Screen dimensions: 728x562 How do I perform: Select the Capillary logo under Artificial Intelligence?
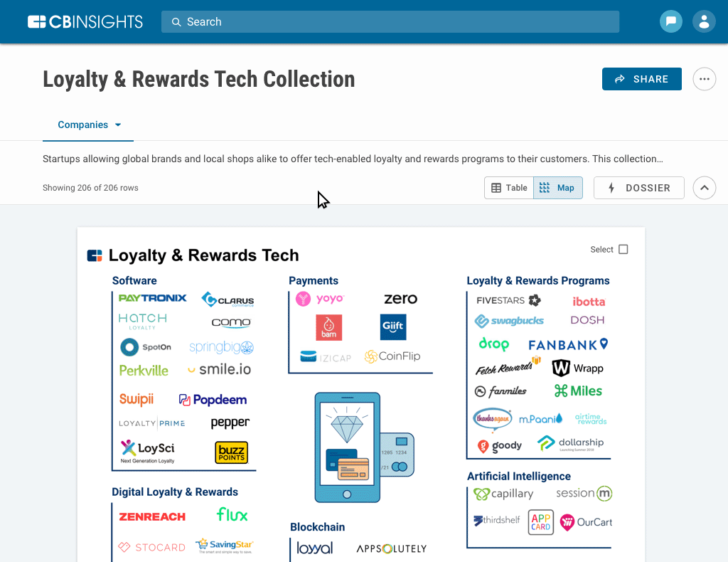[503, 494]
